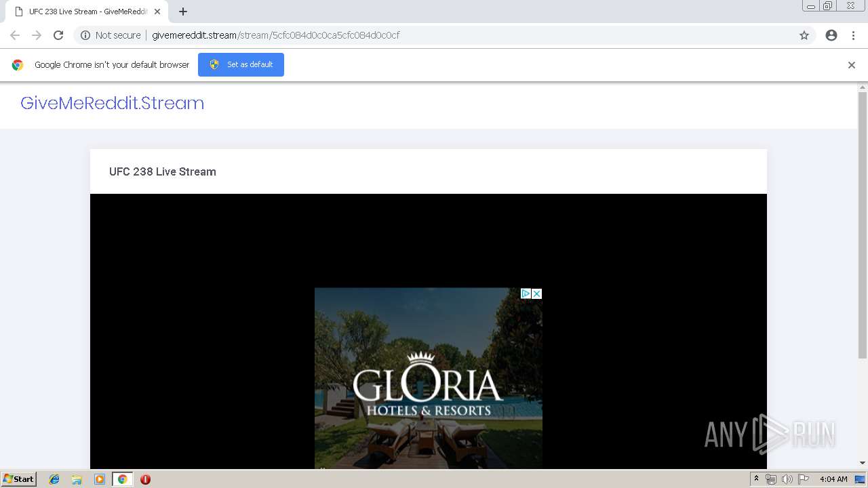Close the Gloria ad with the X icon
The height and width of the screenshot is (488, 868).
pos(536,293)
